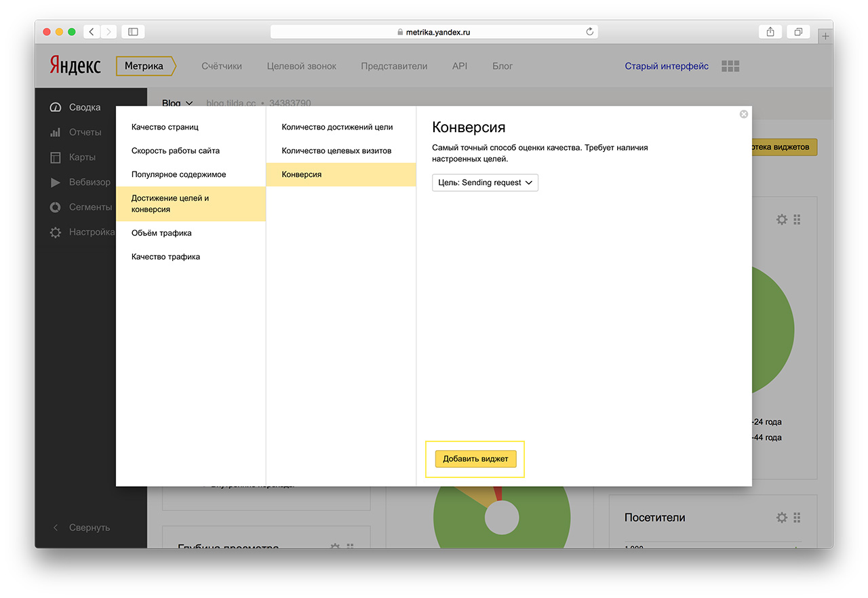Screen dimensions: 868x598
Task: Select Конверсия widget type
Action: 340,174
